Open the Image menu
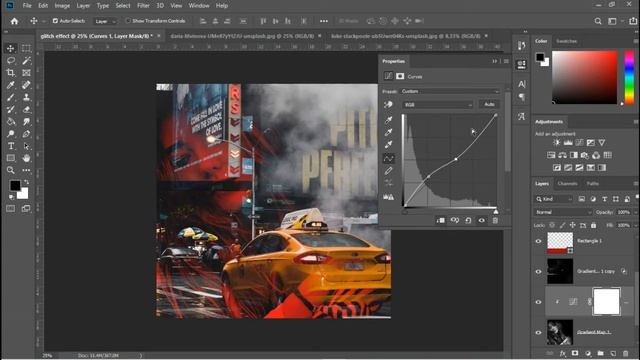The height and width of the screenshot is (360, 640). click(x=62, y=6)
